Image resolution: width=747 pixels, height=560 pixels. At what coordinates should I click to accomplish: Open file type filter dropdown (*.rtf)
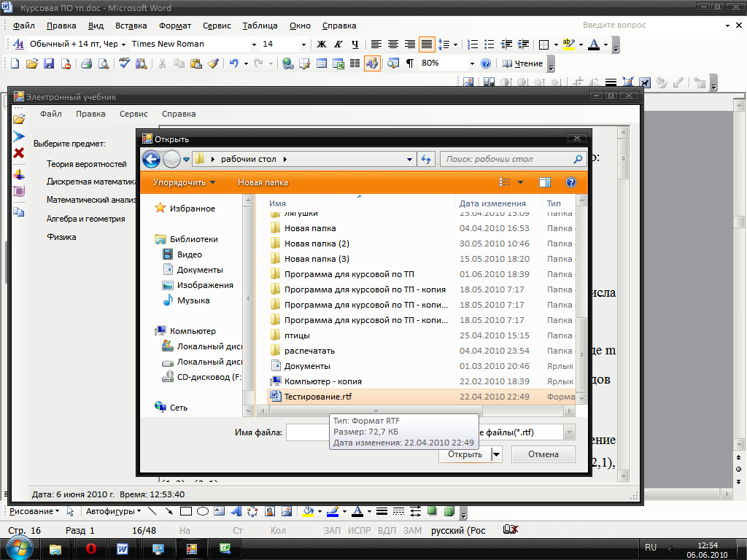[x=569, y=432]
